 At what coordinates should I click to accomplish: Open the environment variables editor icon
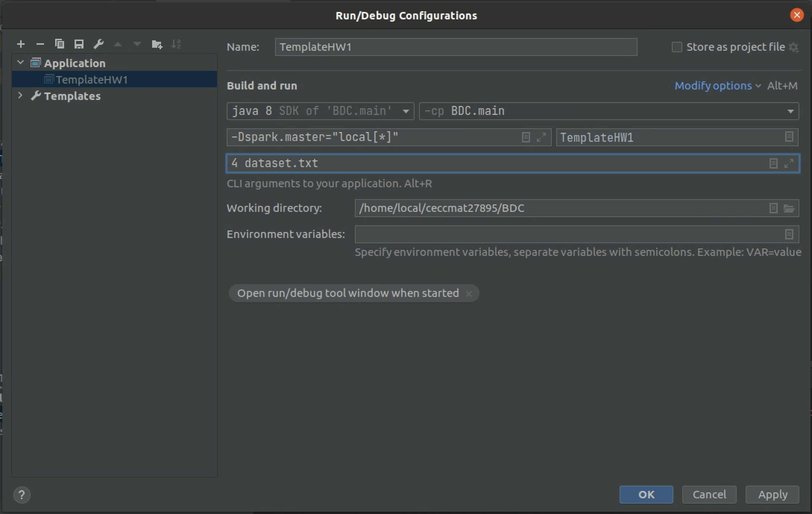point(789,234)
